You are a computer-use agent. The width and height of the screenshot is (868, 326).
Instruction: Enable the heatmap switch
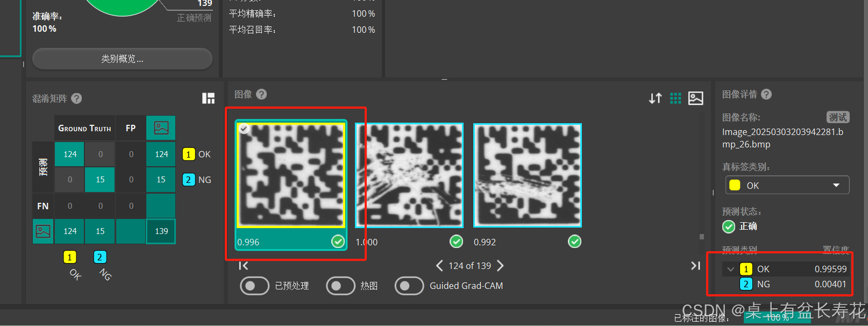(x=340, y=286)
